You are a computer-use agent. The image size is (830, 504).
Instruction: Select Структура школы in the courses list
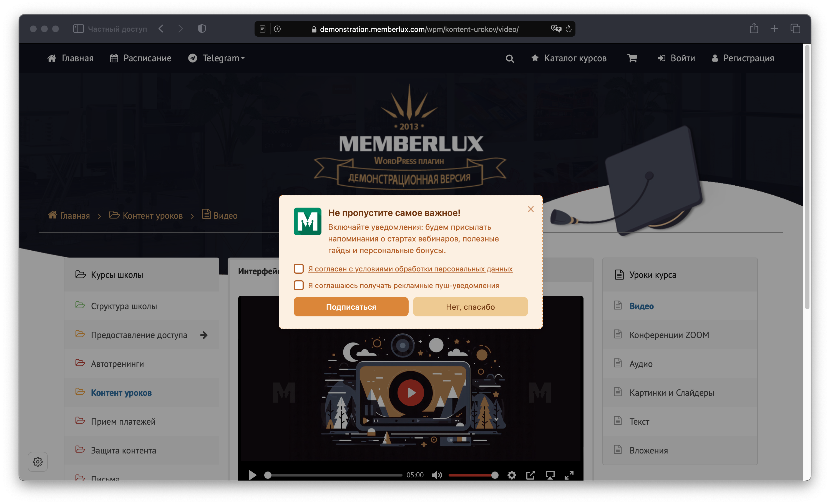pos(142,306)
